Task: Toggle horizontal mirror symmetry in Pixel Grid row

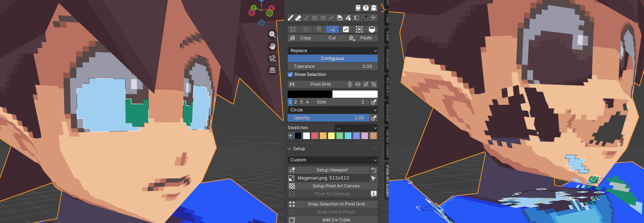Action: 358,84
